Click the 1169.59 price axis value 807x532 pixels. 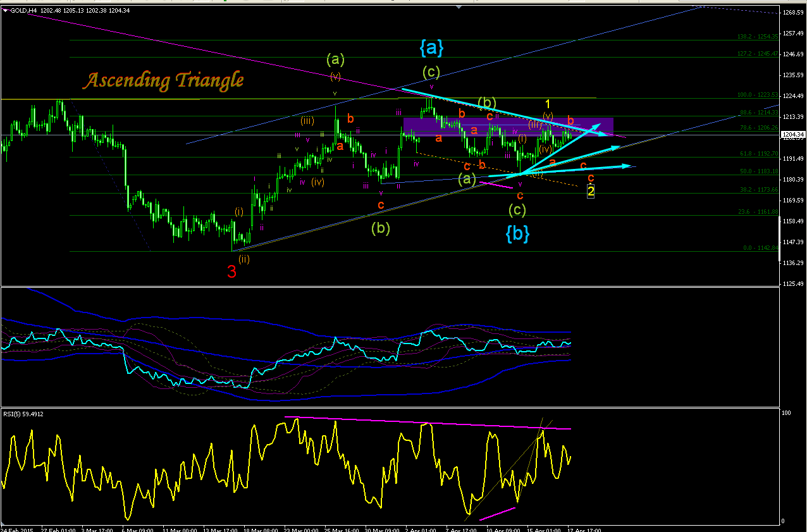793,201
